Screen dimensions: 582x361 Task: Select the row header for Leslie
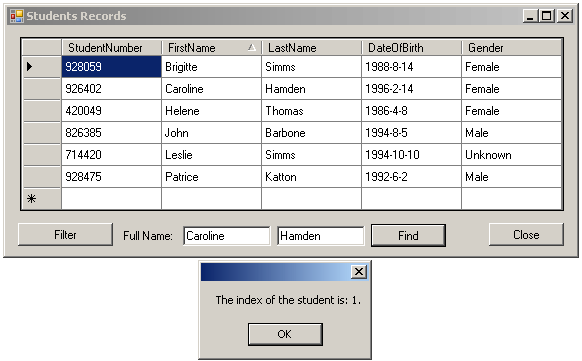pos(42,155)
